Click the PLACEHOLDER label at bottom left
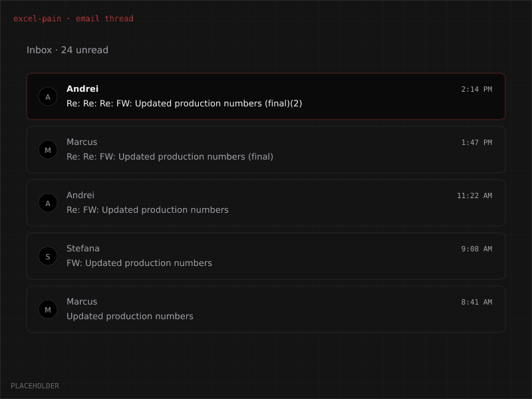This screenshot has height=399, width=532. tap(36, 386)
